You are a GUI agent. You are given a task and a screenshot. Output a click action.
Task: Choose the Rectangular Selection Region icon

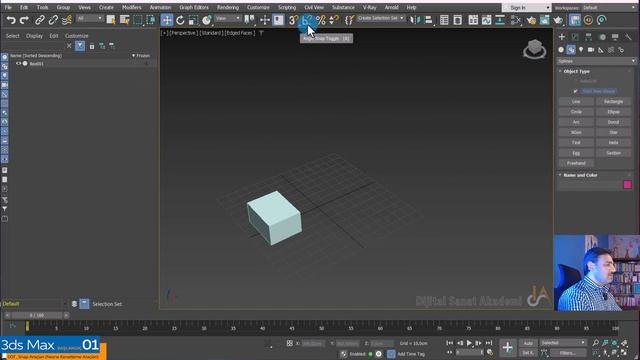tap(138, 20)
